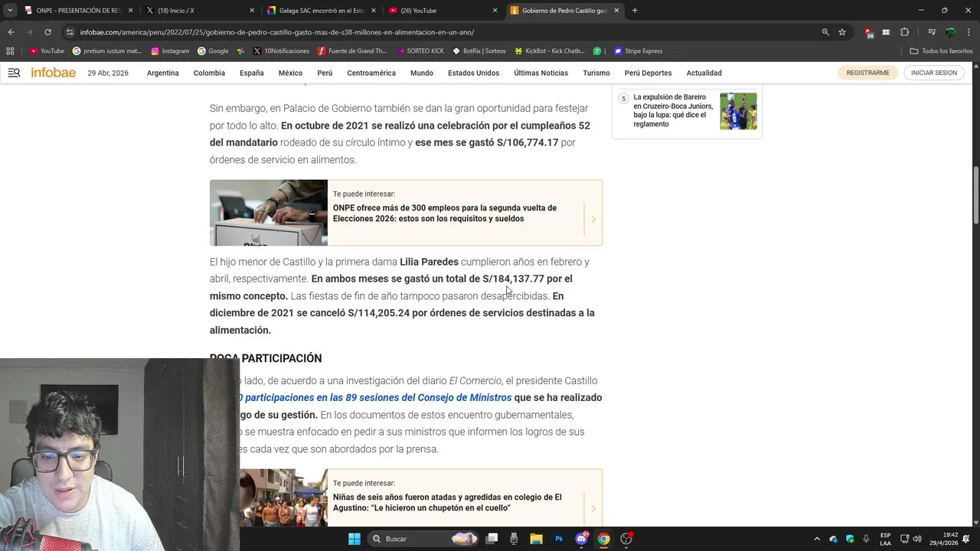Click the infobae logo
Image resolution: width=980 pixels, height=551 pixels.
pyautogui.click(x=53, y=73)
